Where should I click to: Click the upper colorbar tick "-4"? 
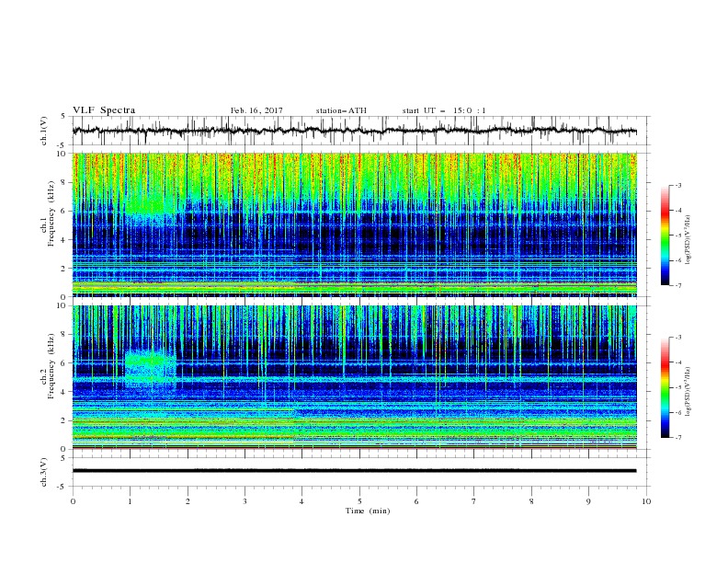677,211
